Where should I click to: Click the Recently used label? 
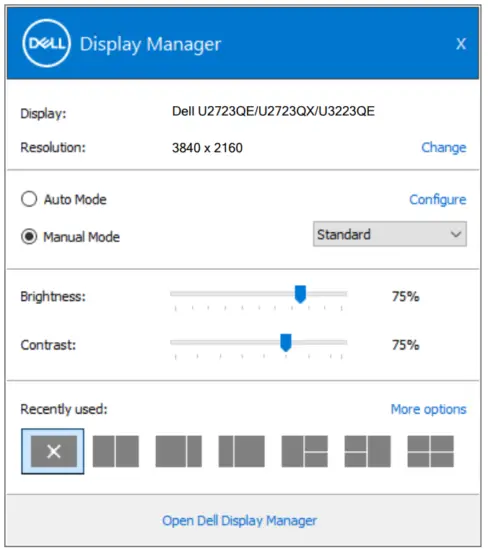tap(64, 409)
